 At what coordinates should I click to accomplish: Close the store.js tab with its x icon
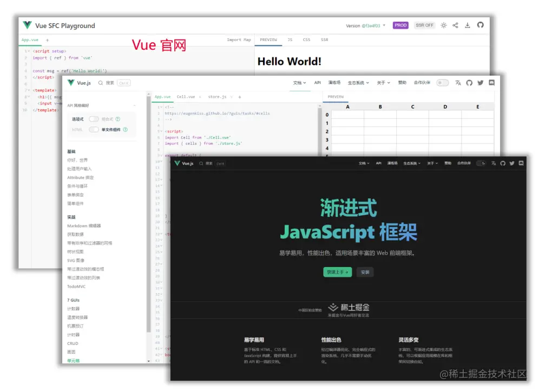coord(231,97)
